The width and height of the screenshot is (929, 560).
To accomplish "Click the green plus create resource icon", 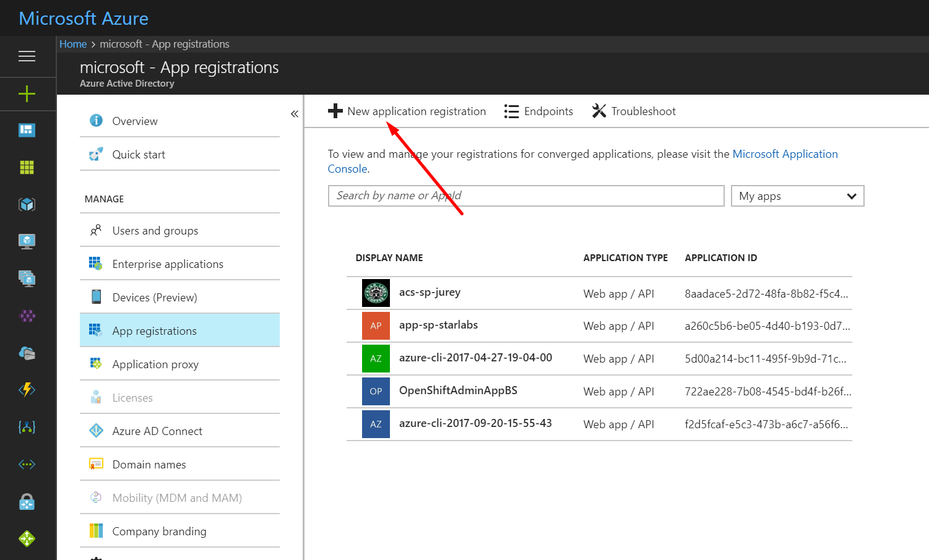I will tap(27, 94).
